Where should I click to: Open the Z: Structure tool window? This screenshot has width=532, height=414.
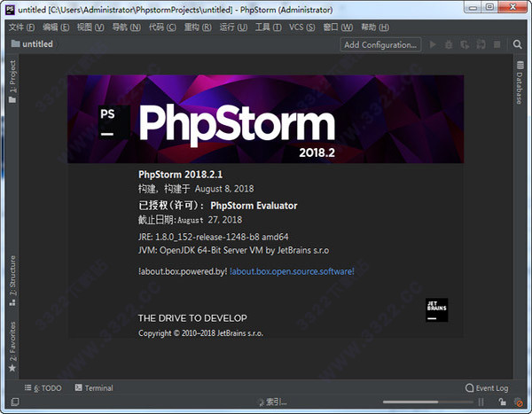[x=12, y=281]
